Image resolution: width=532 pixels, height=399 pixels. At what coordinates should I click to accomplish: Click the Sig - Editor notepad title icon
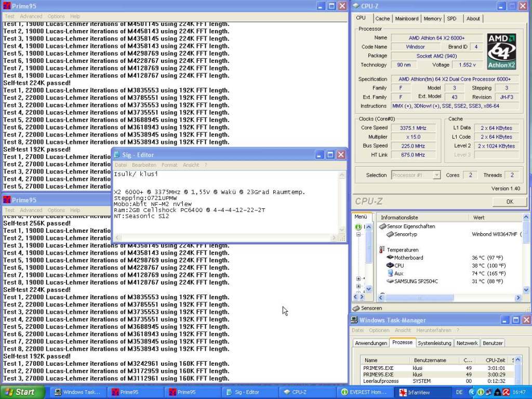click(x=117, y=155)
